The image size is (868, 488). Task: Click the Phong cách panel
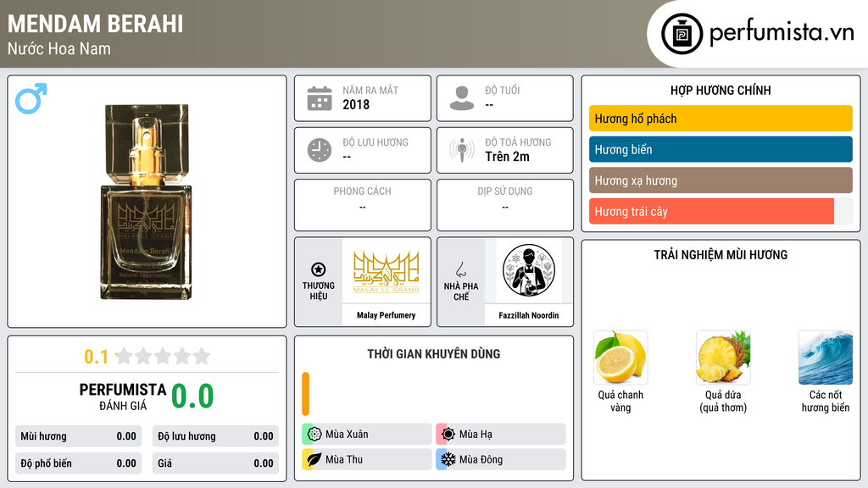coord(363,205)
